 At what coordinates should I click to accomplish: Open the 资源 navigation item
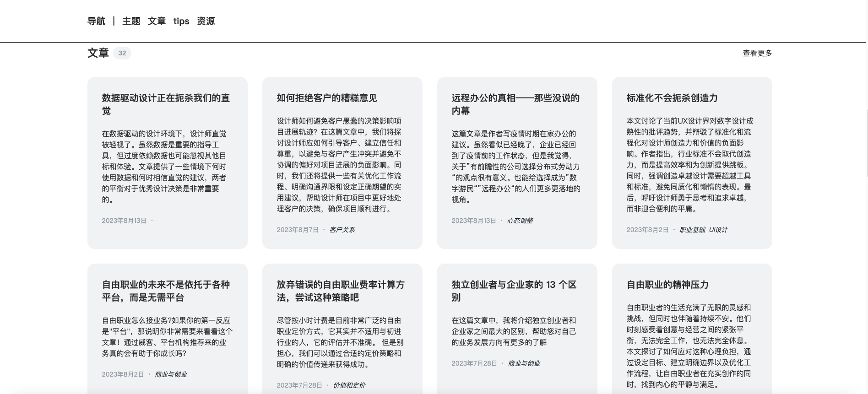point(206,21)
